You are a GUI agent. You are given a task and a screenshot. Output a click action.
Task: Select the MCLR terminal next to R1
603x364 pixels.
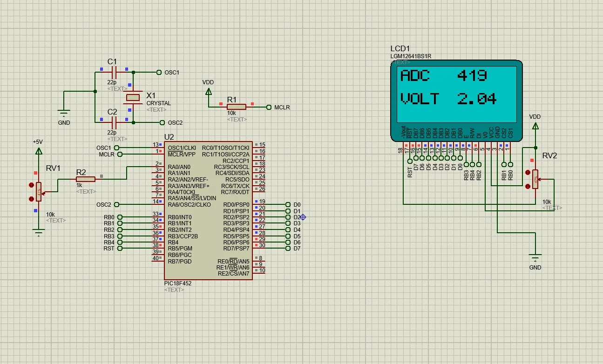pyautogui.click(x=269, y=107)
